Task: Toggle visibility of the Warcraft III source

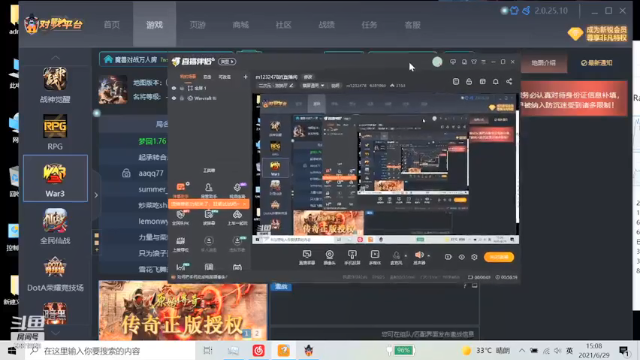Action: (x=174, y=98)
